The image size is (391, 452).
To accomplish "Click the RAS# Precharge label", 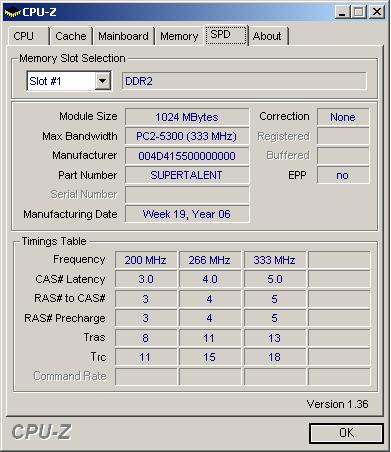I will click(65, 318).
